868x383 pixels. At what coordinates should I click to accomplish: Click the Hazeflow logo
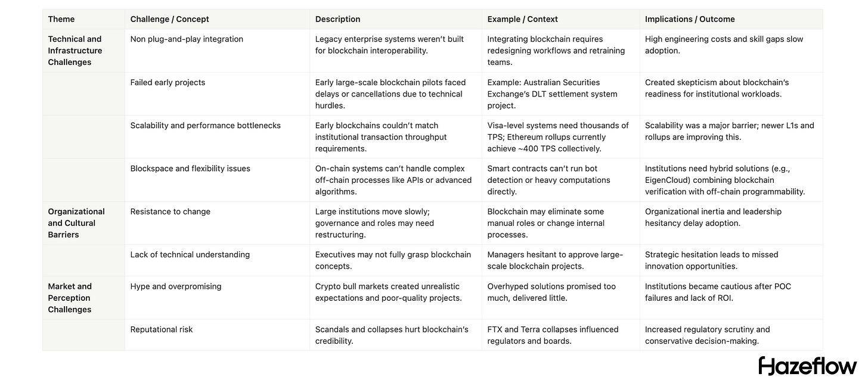tap(807, 366)
